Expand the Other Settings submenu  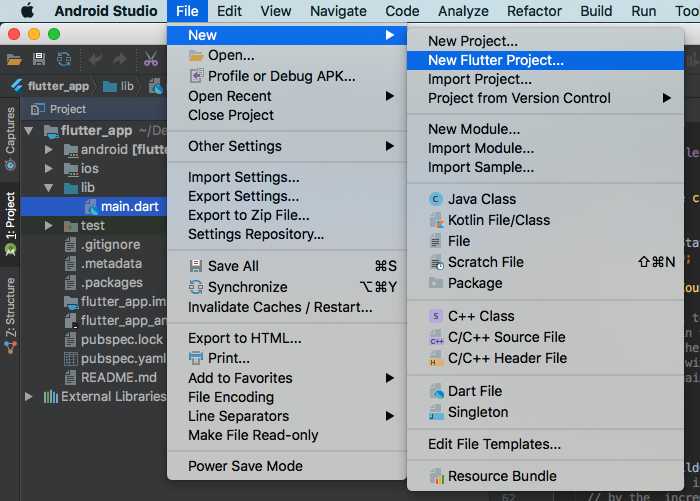pyautogui.click(x=286, y=146)
